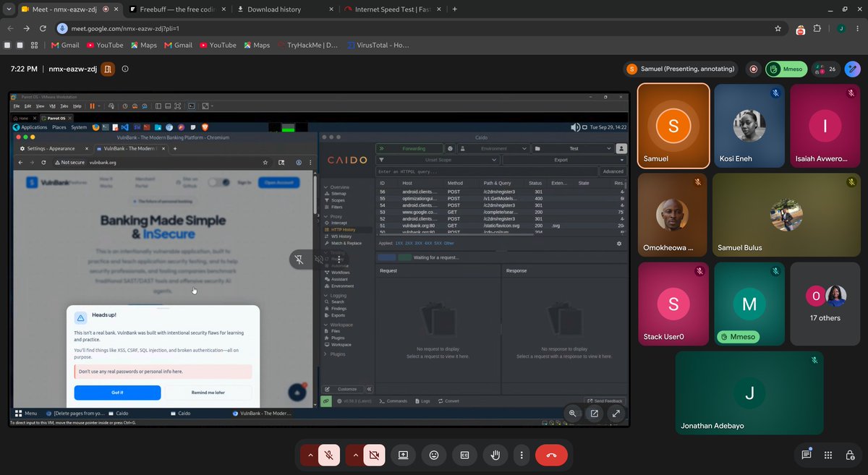Click the recording indicator icon
The image size is (868, 475).
[x=754, y=69]
